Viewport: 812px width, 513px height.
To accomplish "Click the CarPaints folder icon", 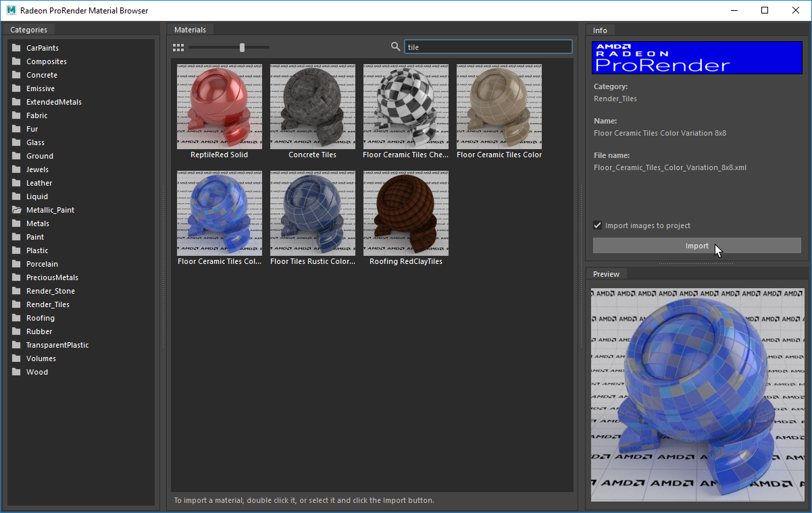I will (x=16, y=48).
